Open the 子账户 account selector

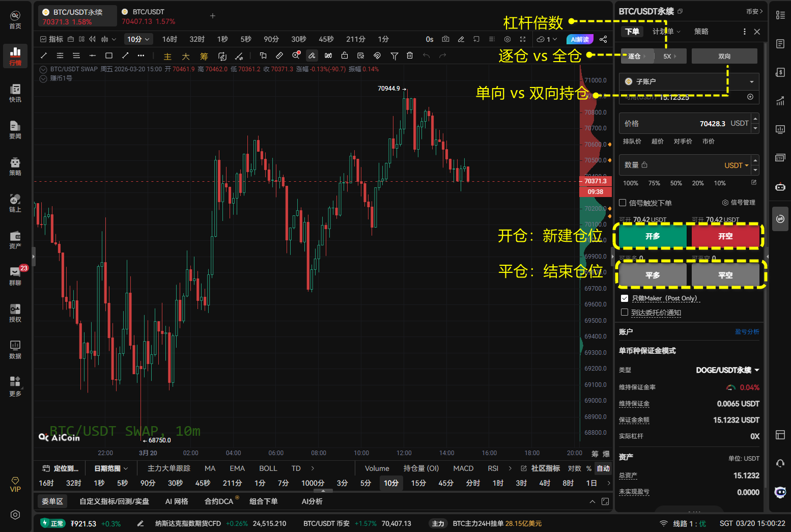[x=689, y=81]
